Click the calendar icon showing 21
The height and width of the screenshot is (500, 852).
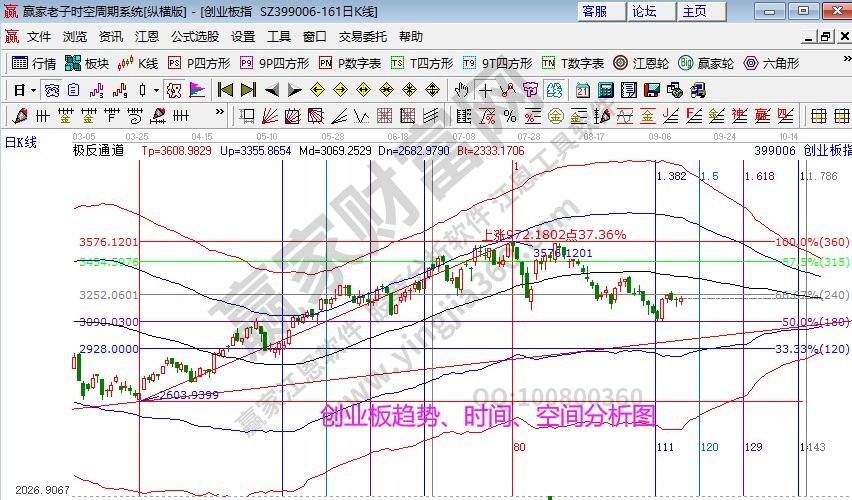(x=582, y=89)
